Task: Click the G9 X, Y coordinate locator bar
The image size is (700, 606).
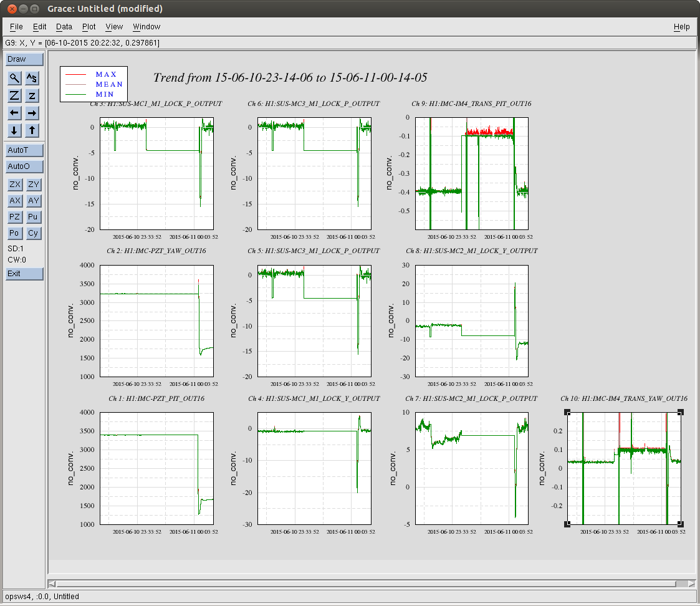Action: point(350,43)
